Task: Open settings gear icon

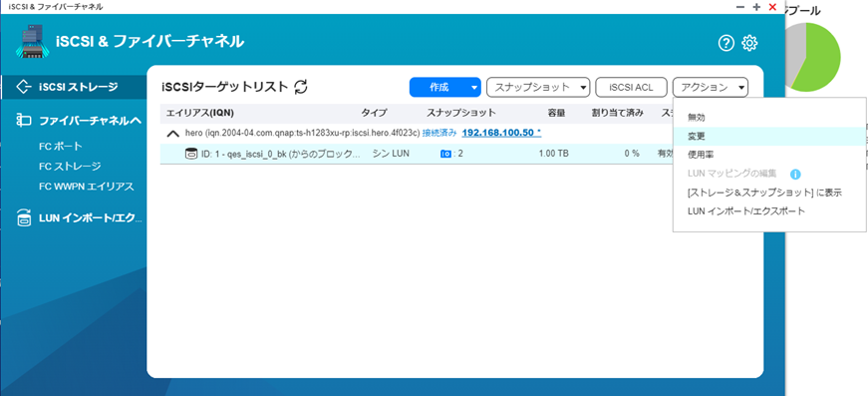Action: point(749,43)
